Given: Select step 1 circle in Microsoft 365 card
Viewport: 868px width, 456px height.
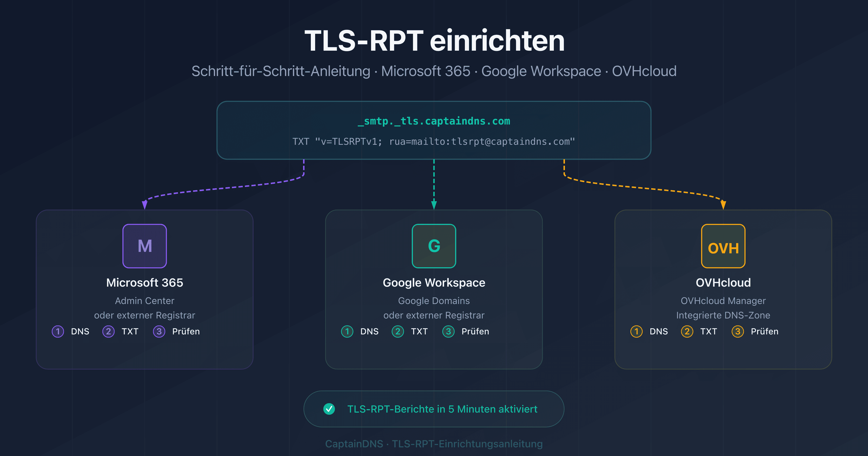Looking at the screenshot, I should (x=58, y=331).
